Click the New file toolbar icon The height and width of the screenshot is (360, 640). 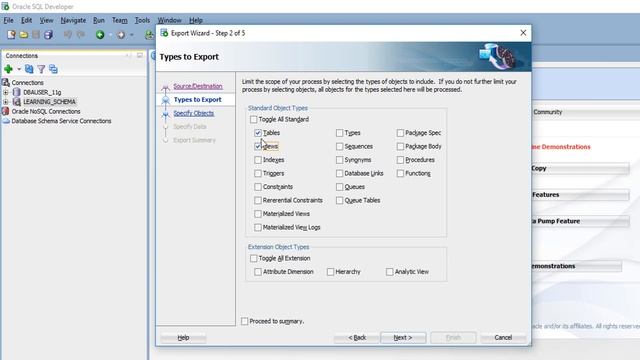[11, 35]
